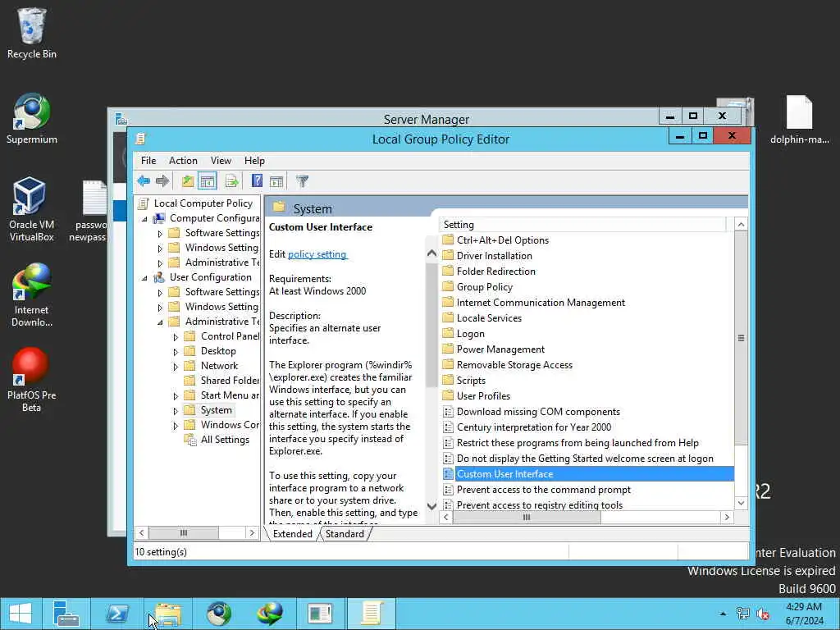Screen dimensions: 840x630
Task: Select the Driver Installation folder
Action: (494, 256)
